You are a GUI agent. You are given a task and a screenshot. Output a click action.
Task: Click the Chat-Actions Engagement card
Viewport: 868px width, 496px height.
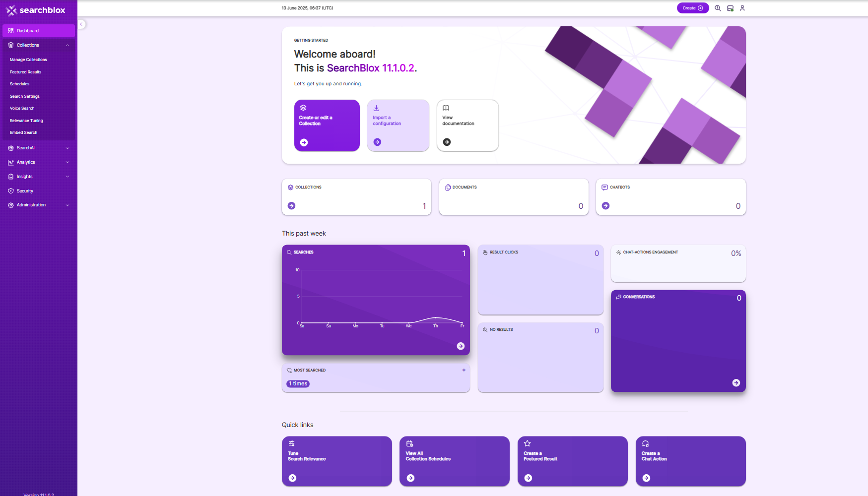pos(678,263)
